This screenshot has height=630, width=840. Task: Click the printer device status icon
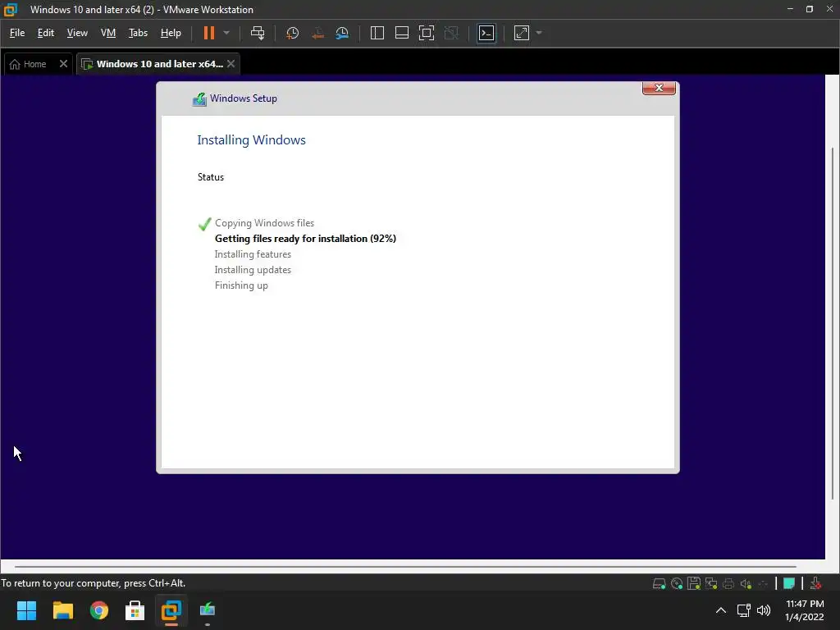[728, 584]
